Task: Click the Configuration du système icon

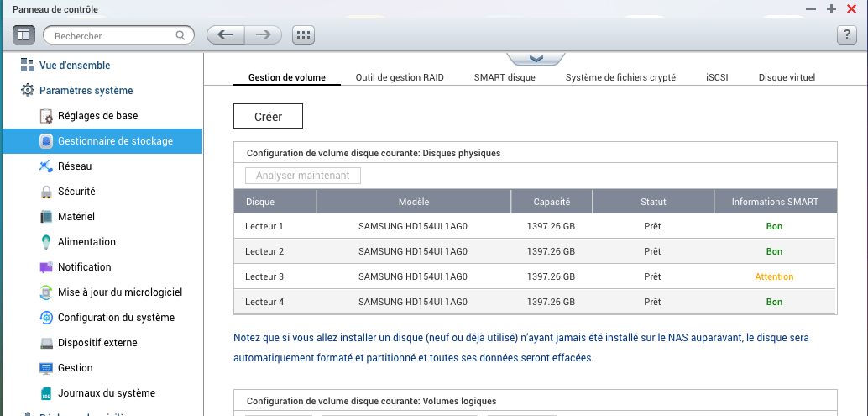Action: tap(46, 318)
